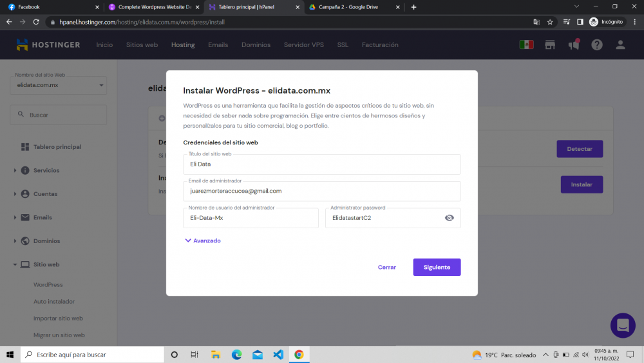The height and width of the screenshot is (363, 644).
Task: Open Migrar un sitio web
Action: coord(59,335)
